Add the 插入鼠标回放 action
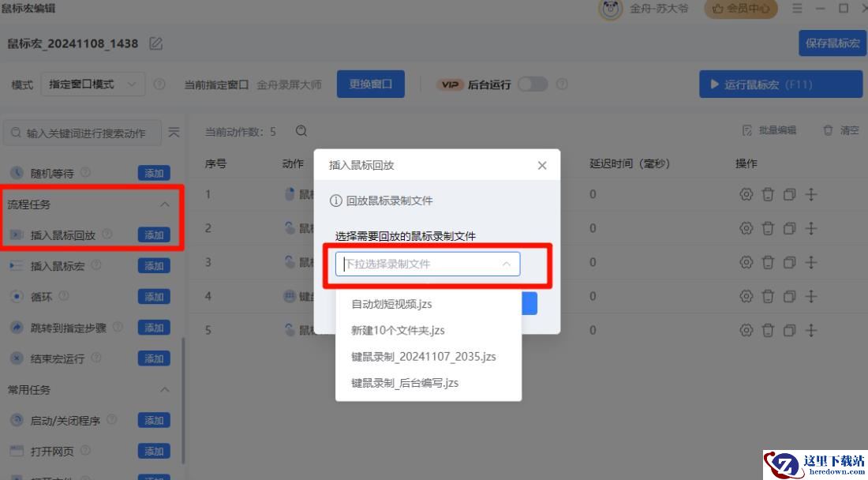Viewport: 868px width, 480px height. pos(154,235)
